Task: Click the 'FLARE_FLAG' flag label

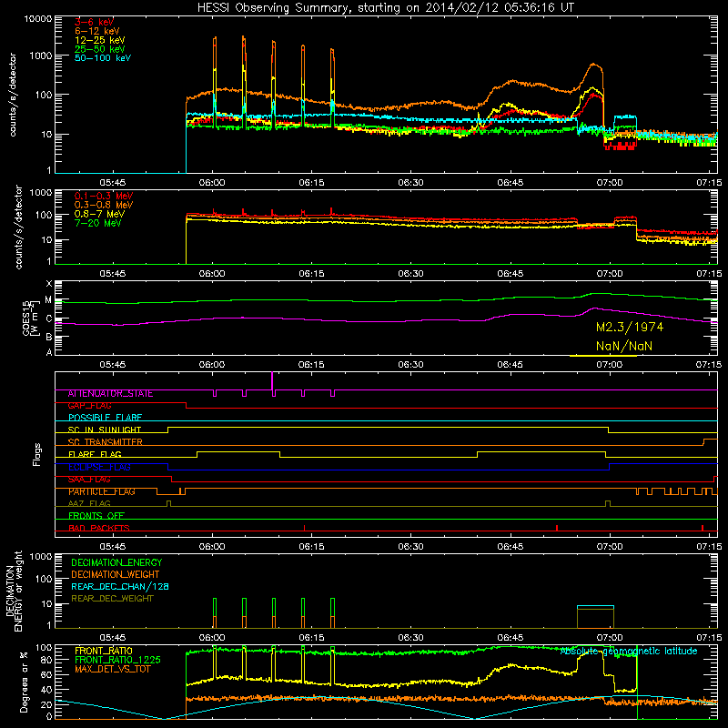Action: [x=95, y=454]
